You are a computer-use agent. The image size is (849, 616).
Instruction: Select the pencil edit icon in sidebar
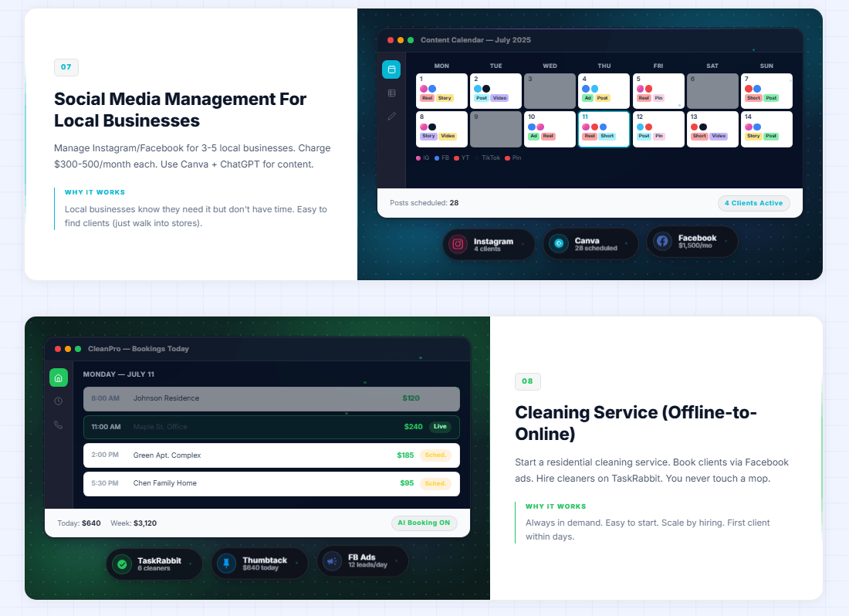coord(391,117)
